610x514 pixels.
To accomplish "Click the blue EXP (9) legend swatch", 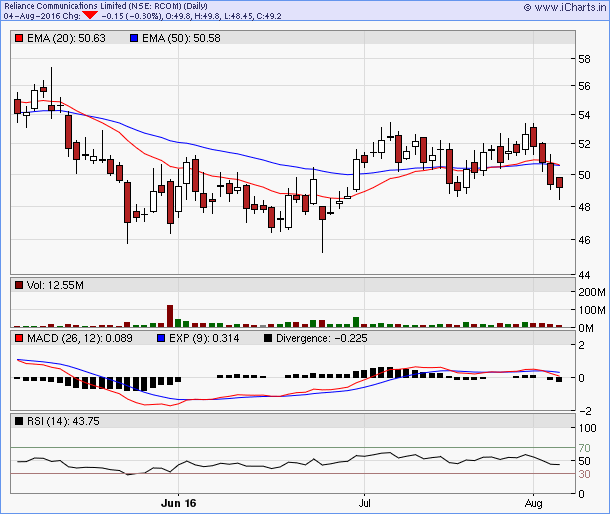I will pyautogui.click(x=161, y=339).
